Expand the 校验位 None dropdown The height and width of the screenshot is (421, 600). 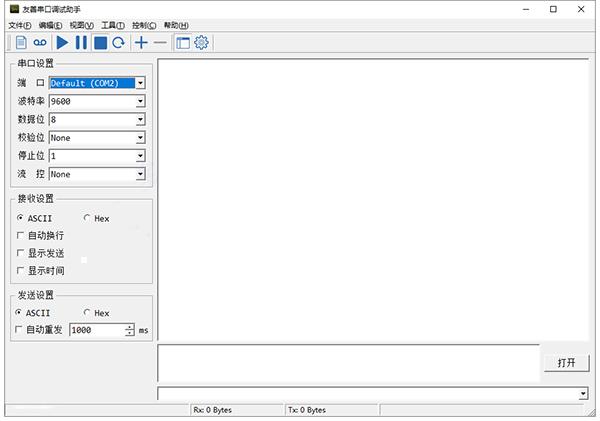pos(141,138)
